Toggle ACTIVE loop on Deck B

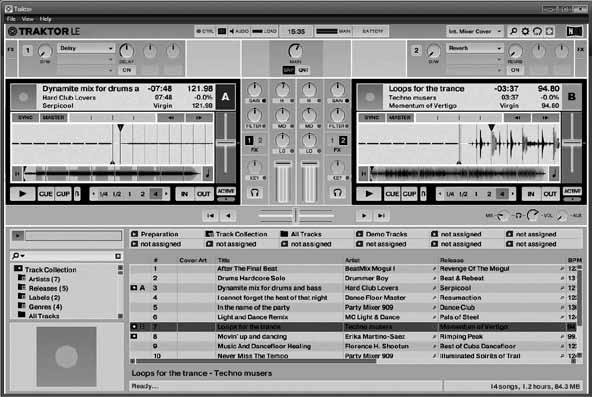pyautogui.click(x=572, y=191)
